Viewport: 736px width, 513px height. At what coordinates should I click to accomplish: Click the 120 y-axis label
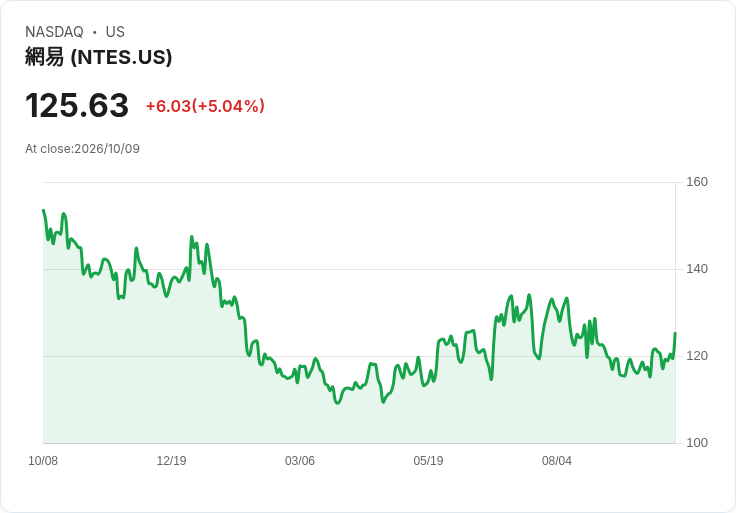pyautogui.click(x=697, y=356)
